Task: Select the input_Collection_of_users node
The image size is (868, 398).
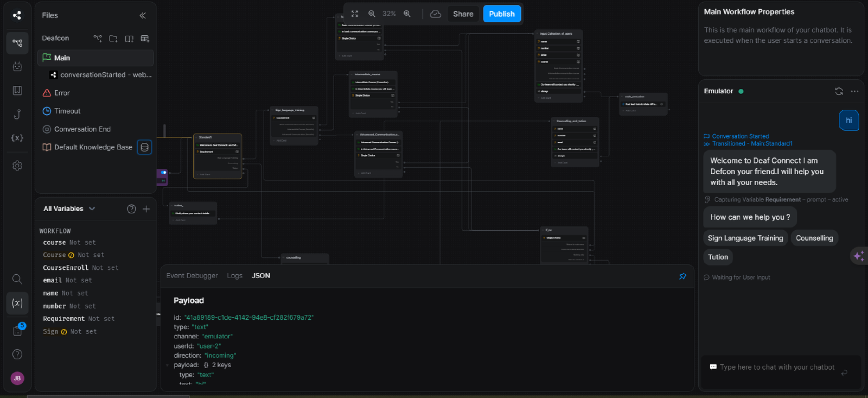Action: [x=558, y=66]
